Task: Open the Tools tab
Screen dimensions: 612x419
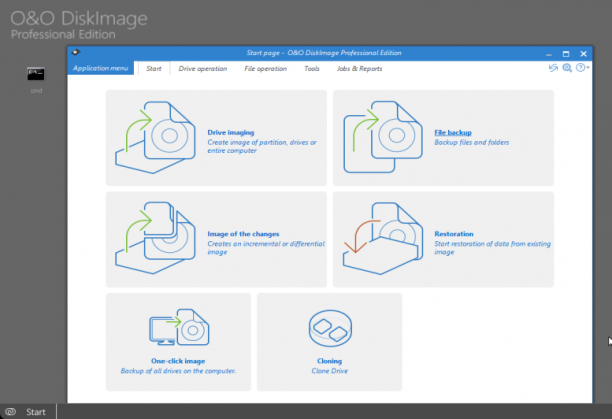Action: [x=311, y=69]
